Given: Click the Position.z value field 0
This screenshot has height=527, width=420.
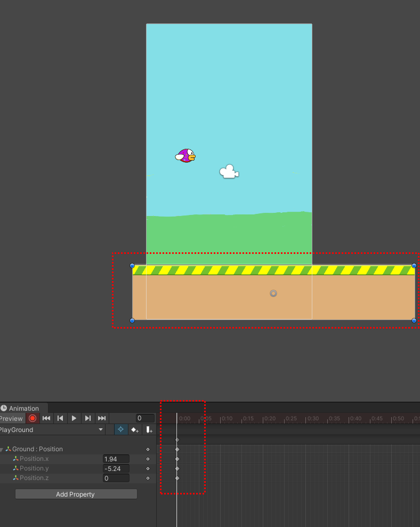Looking at the screenshot, I should 116,478.
